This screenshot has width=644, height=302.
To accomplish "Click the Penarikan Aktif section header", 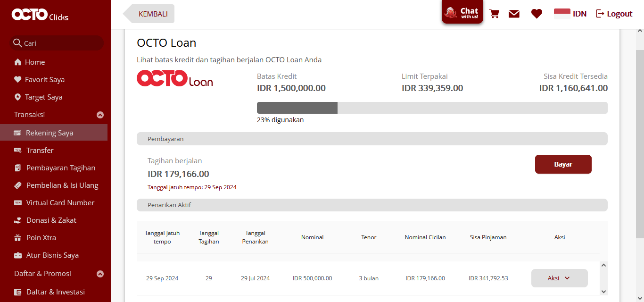I will pyautogui.click(x=372, y=205).
